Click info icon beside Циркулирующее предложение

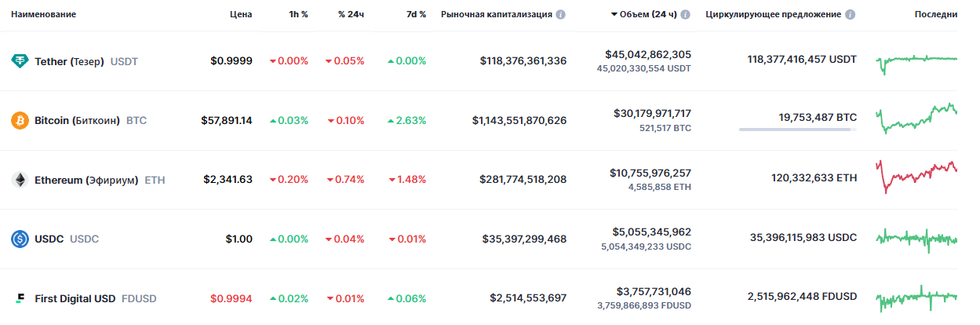click(x=851, y=15)
